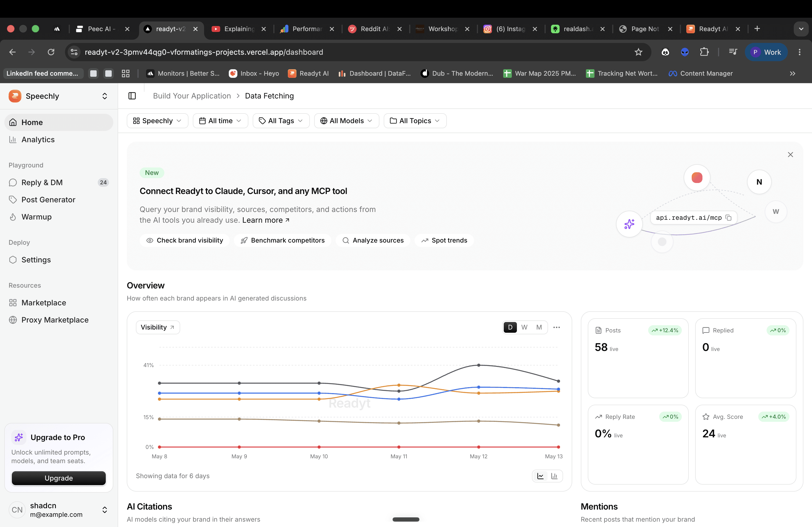
Task: Open the tab groups grid icon
Action: click(x=126, y=73)
